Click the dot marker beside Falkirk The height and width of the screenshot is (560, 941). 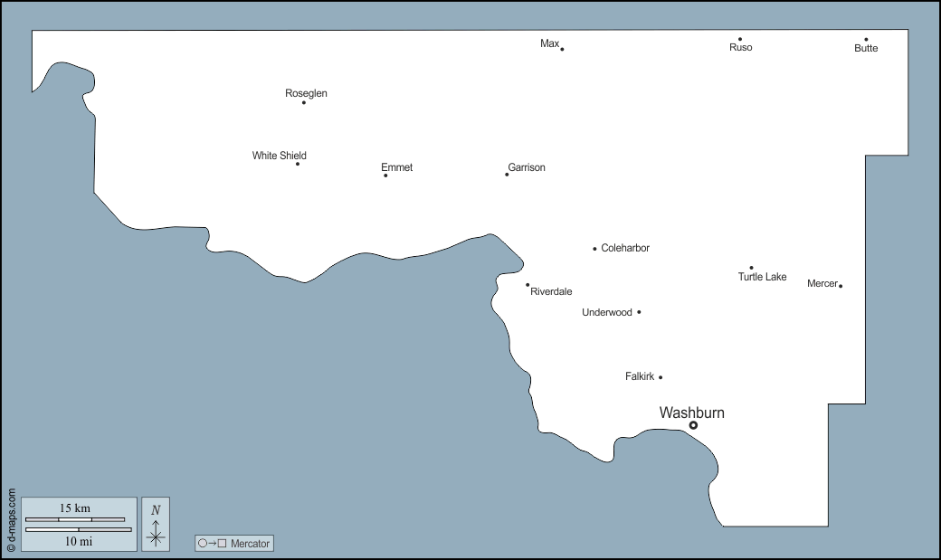661,377
